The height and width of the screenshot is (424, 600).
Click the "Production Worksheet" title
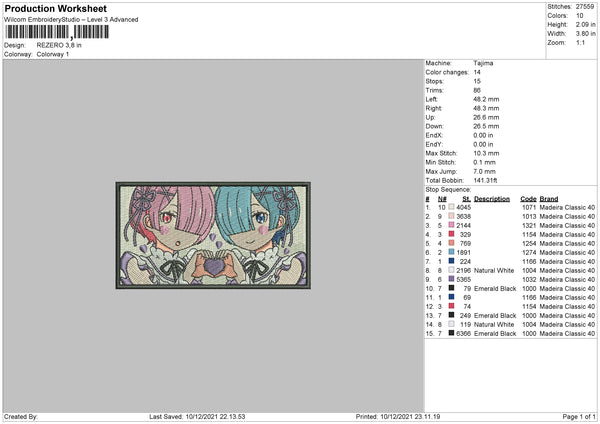(x=55, y=8)
